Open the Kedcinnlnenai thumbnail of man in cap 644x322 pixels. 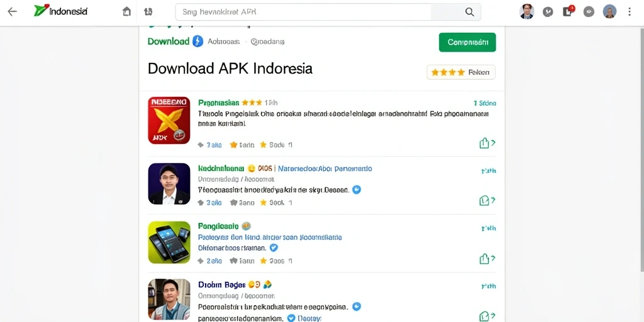[169, 184]
